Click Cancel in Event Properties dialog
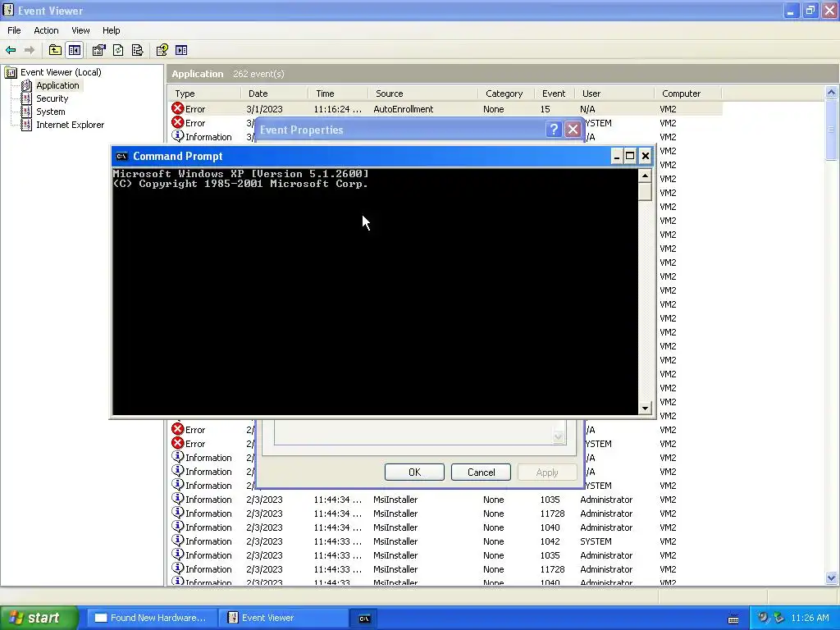Image resolution: width=840 pixels, height=630 pixels. click(481, 472)
